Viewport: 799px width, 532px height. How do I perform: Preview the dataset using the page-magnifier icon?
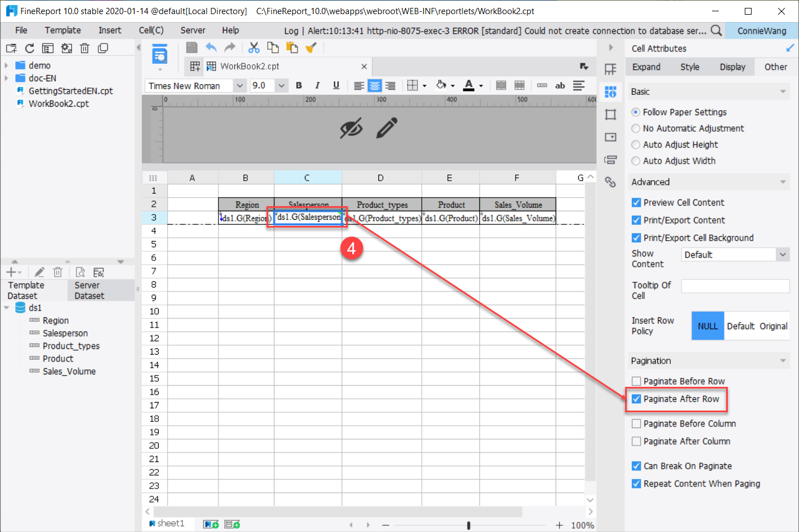pos(81,272)
